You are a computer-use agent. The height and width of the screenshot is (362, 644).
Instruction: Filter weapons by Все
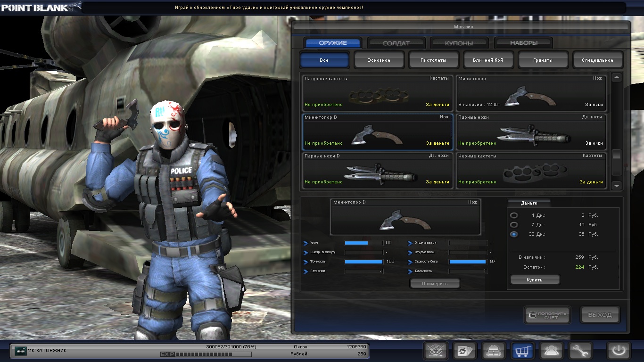point(324,60)
